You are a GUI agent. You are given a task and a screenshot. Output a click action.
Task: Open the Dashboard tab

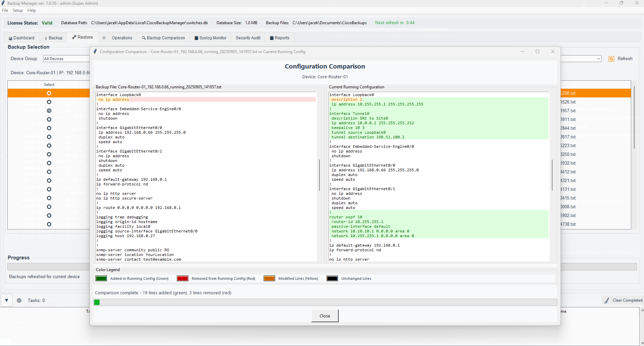(22, 38)
